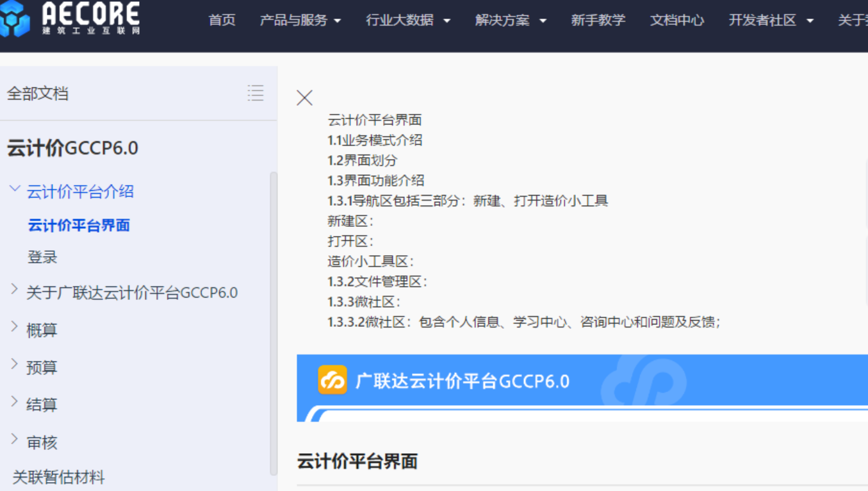Image resolution: width=868 pixels, height=491 pixels.
Task: Expand the 概算 section
Action: click(14, 328)
